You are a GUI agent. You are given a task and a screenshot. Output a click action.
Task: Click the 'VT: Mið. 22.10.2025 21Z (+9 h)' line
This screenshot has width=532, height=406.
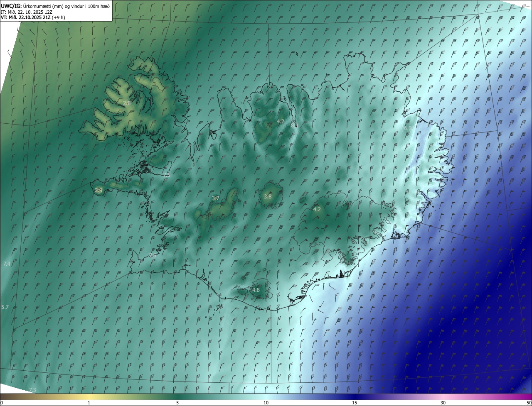click(x=33, y=17)
